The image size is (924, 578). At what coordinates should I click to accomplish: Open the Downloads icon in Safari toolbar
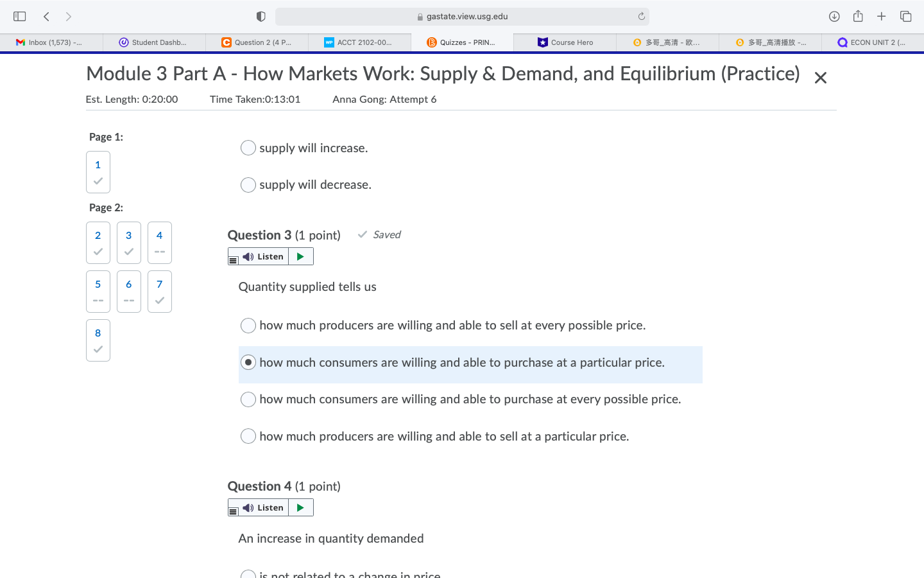coord(834,16)
